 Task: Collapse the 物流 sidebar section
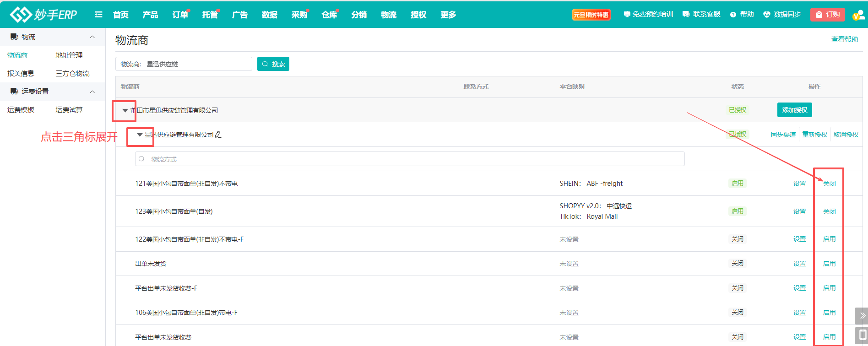92,37
